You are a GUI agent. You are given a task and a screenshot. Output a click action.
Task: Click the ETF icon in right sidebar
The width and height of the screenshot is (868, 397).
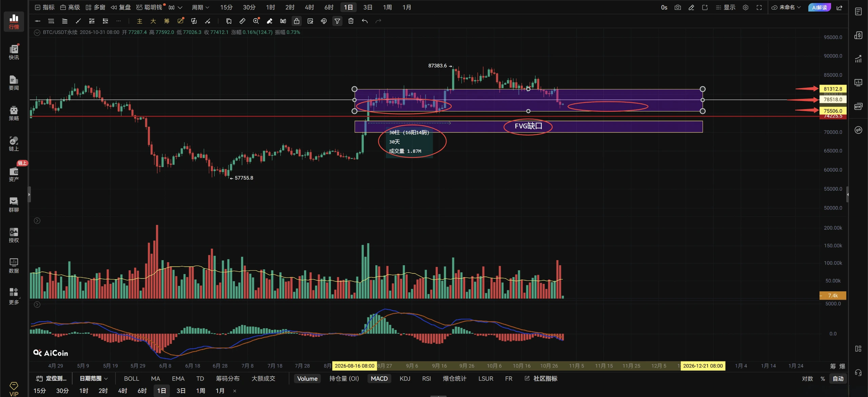coord(858,106)
